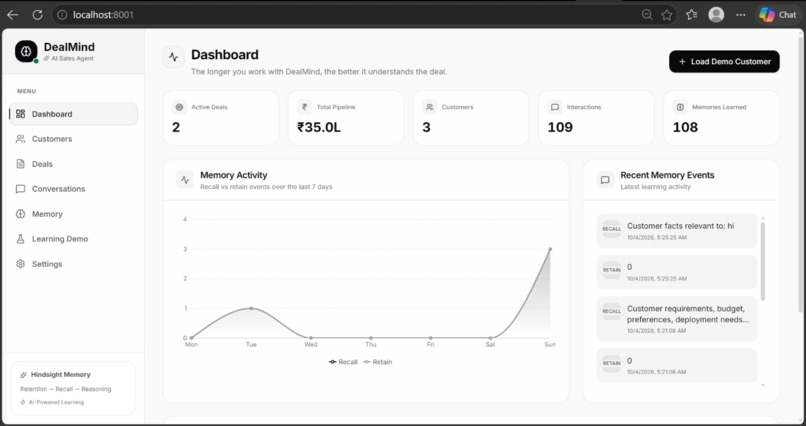This screenshot has width=806, height=426.
Task: Click the Tuesday data point on chart
Action: (x=251, y=308)
